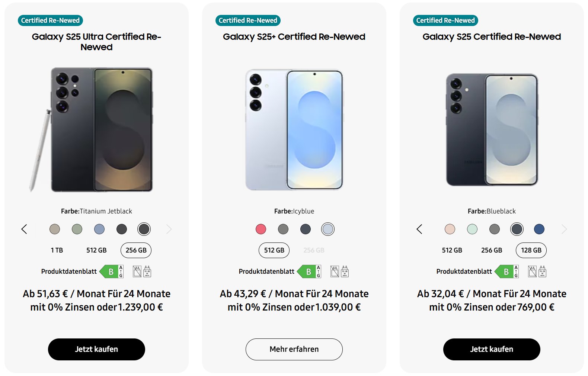Click Mehr erfahren for Galaxy S25+
The width and height of the screenshot is (588, 376).
coord(294,349)
